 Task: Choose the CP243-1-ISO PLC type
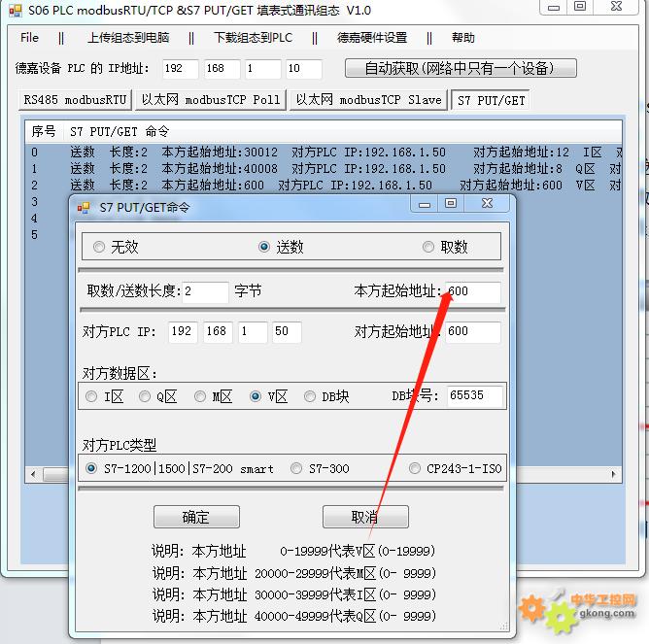point(415,468)
